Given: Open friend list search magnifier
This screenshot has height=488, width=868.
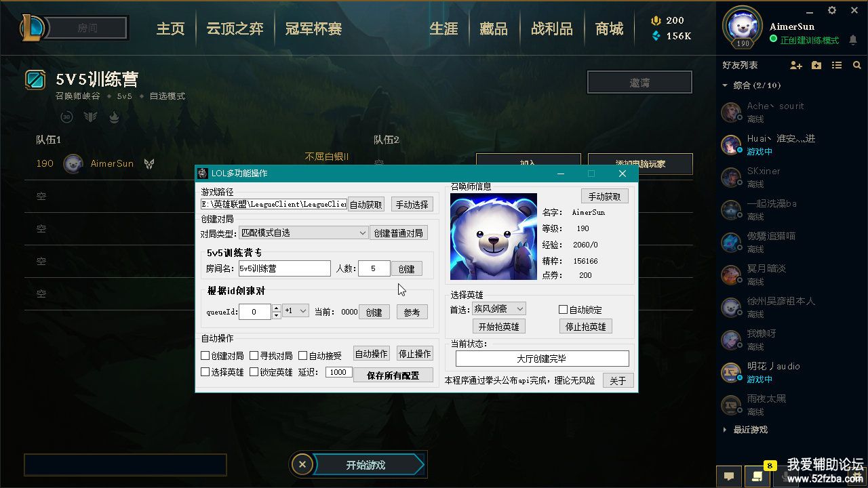Looking at the screenshot, I should [x=857, y=65].
